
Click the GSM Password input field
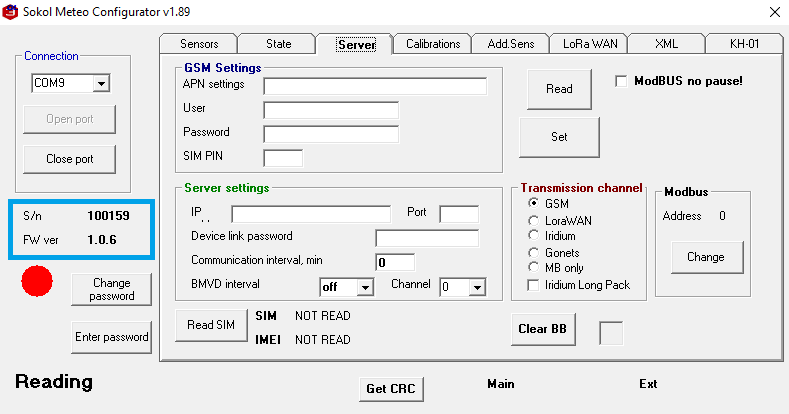331,134
